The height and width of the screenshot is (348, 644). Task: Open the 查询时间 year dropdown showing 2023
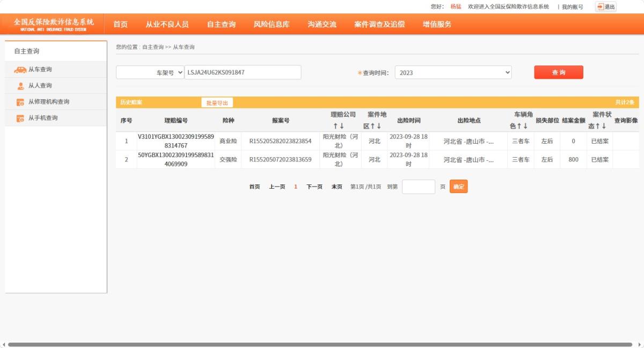point(453,72)
